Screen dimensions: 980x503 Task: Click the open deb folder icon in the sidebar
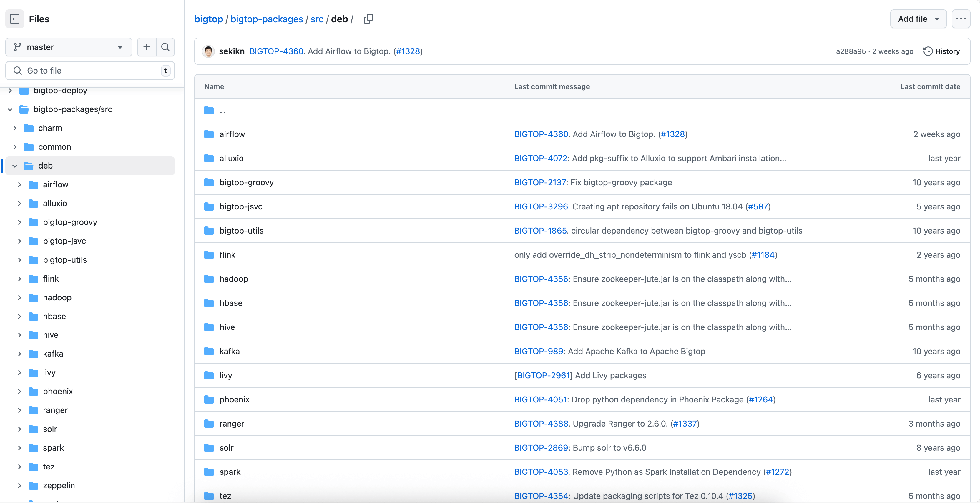(x=29, y=166)
